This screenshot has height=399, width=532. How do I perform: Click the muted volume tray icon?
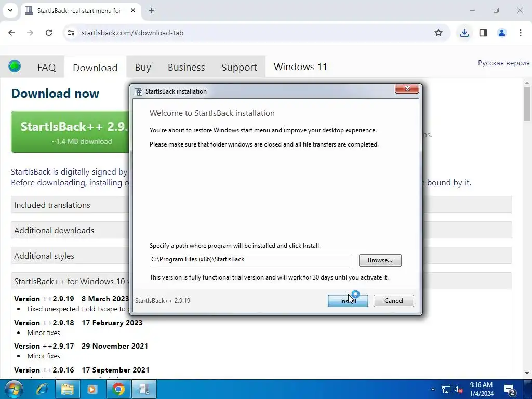[458, 390]
